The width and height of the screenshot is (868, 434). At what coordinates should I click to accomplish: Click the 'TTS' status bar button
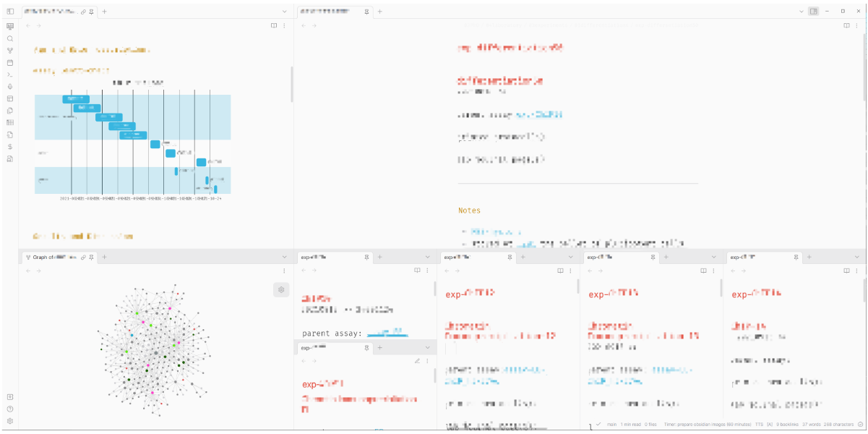[x=759, y=424]
